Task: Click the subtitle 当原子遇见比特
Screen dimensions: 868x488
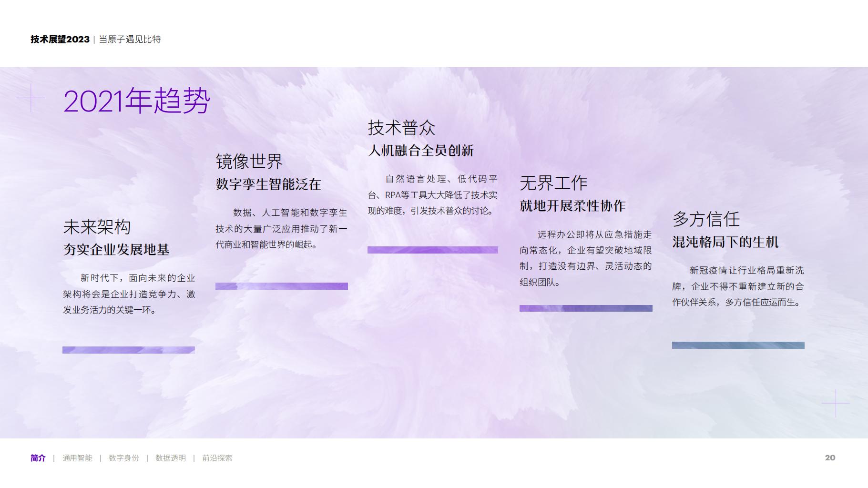Action: (x=130, y=40)
